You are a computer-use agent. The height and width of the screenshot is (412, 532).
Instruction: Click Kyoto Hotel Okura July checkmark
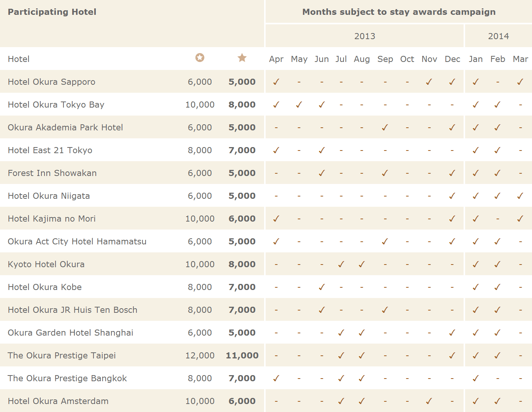click(341, 264)
